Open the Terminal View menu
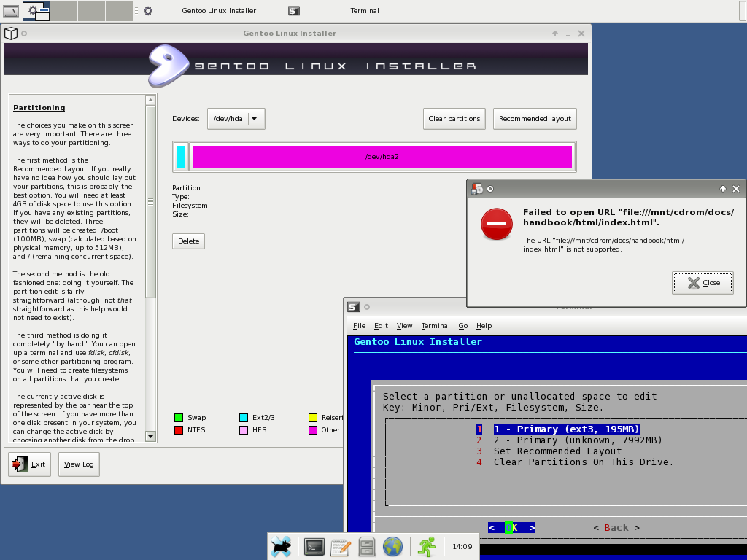 tap(404, 326)
